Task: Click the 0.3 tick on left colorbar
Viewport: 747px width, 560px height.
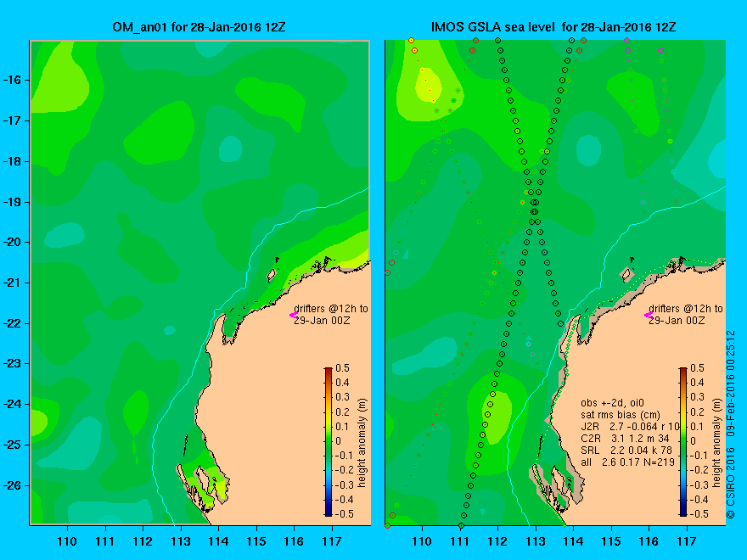Action: pos(343,397)
